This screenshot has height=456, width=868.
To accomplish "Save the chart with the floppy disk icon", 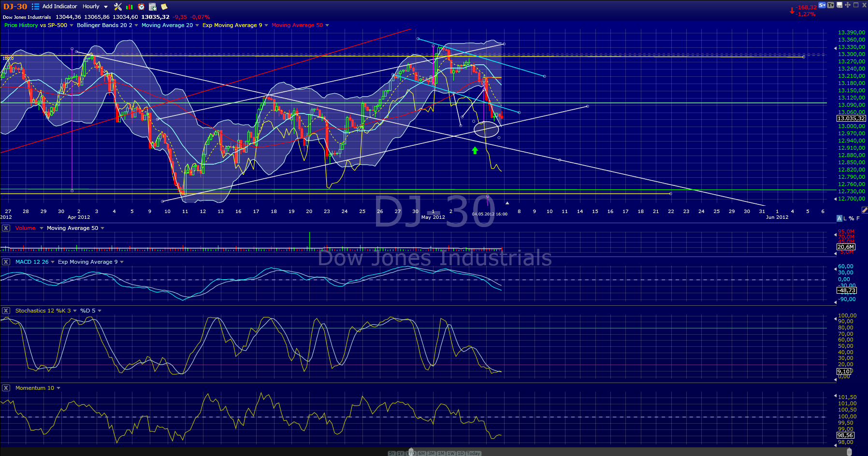I will click(x=839, y=5).
